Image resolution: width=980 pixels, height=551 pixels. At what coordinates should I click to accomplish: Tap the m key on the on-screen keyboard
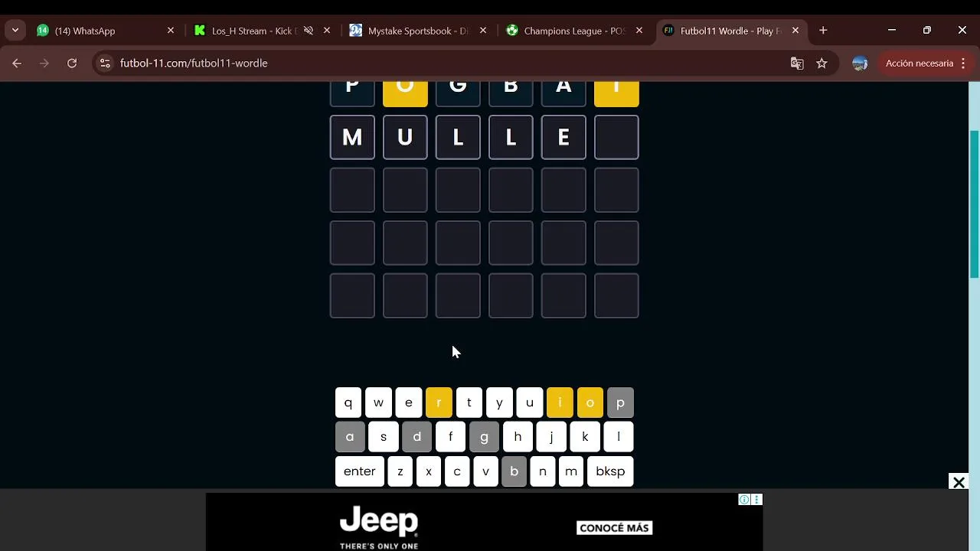pyautogui.click(x=571, y=471)
